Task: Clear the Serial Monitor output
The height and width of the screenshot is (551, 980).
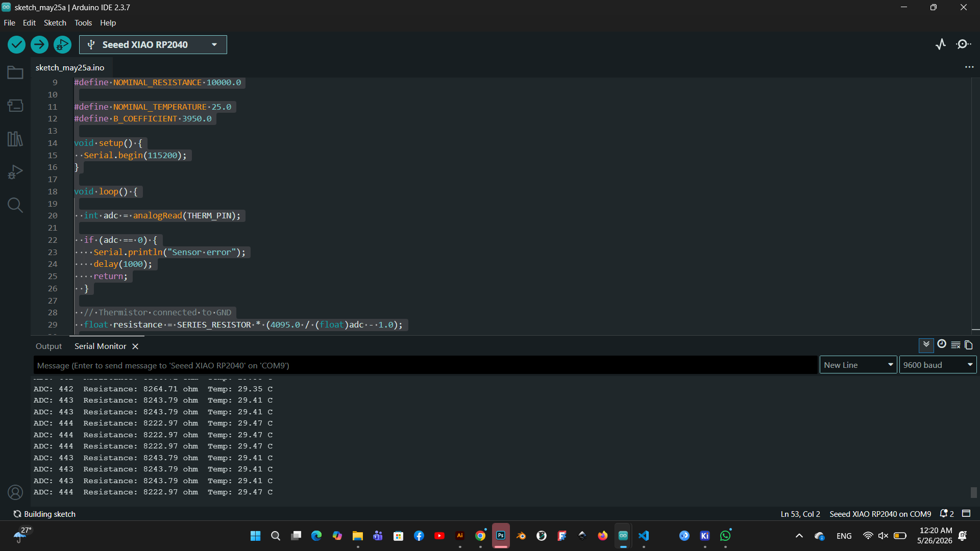Action: [x=956, y=345]
